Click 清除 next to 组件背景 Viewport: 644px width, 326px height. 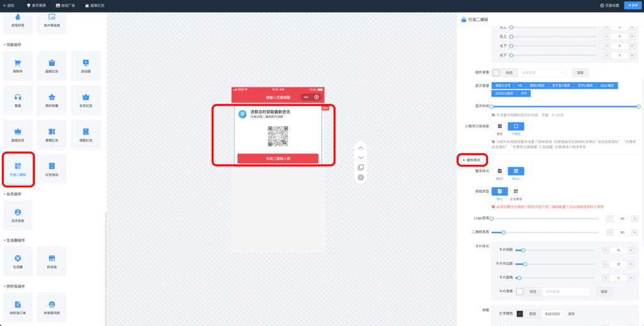tap(581, 73)
